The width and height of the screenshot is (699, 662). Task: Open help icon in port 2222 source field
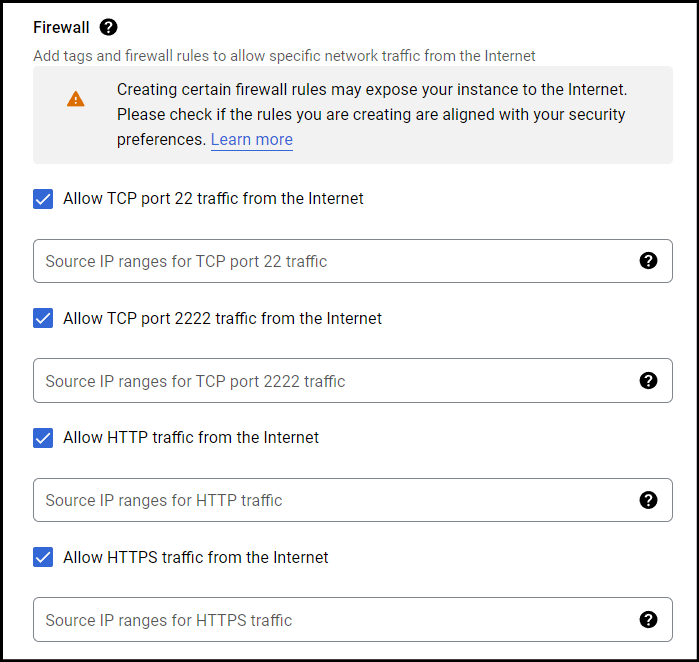648,381
